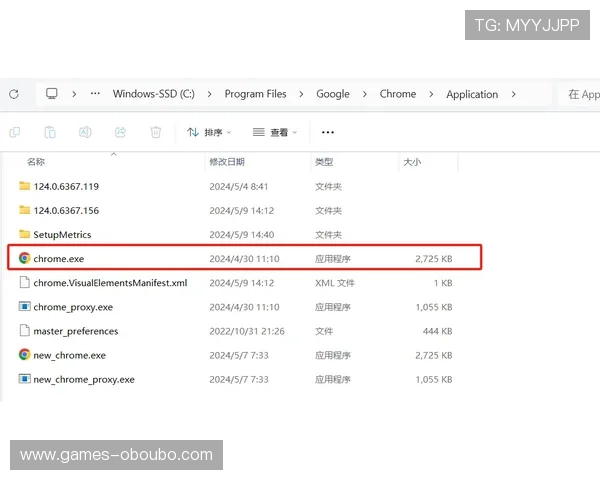Expand chevron after the monitor icon
The width and height of the screenshot is (600, 480).
(74, 94)
